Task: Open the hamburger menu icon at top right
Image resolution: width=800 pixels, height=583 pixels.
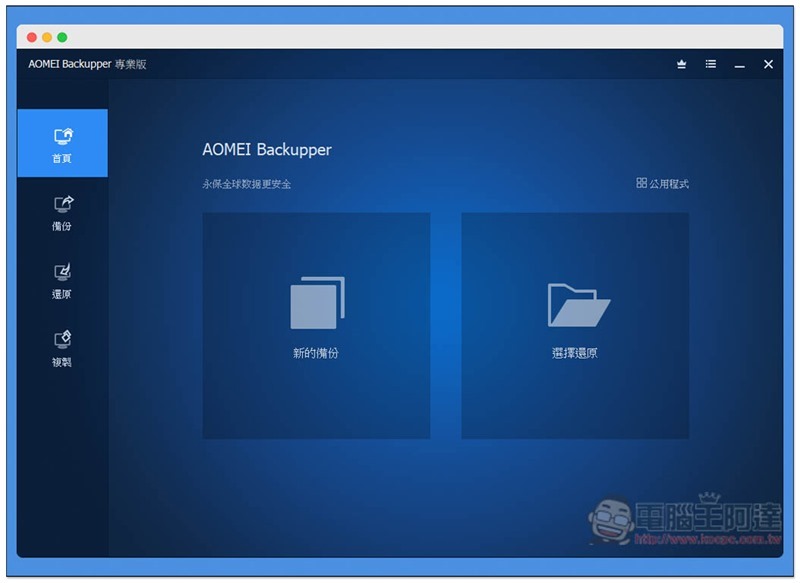Action: (710, 64)
